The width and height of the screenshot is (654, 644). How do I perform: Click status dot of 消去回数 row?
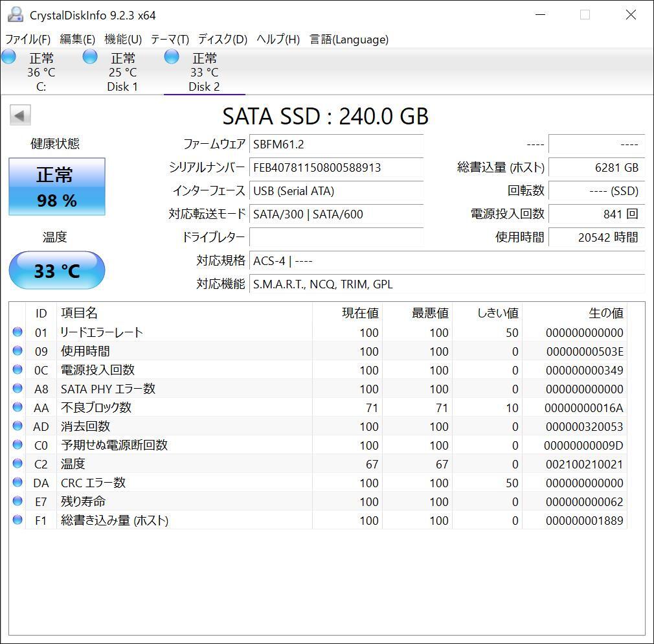click(17, 426)
